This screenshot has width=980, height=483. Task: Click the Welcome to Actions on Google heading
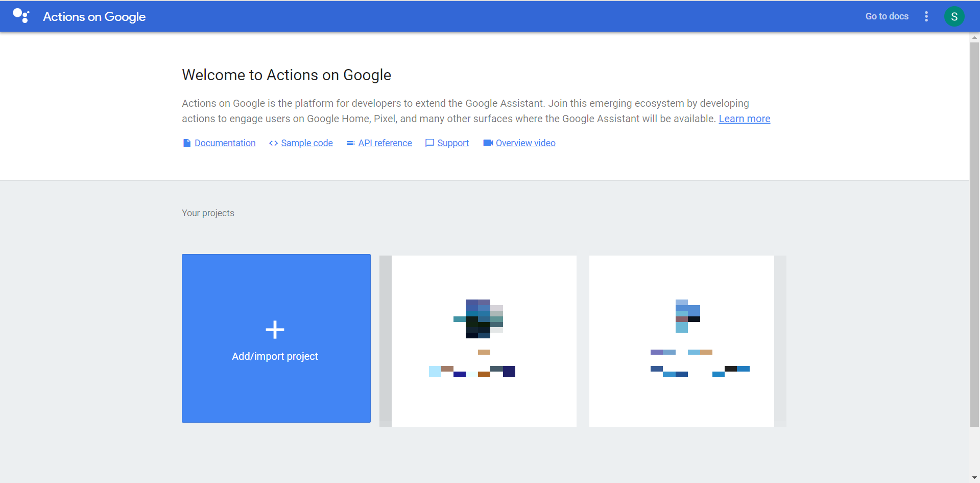(286, 75)
